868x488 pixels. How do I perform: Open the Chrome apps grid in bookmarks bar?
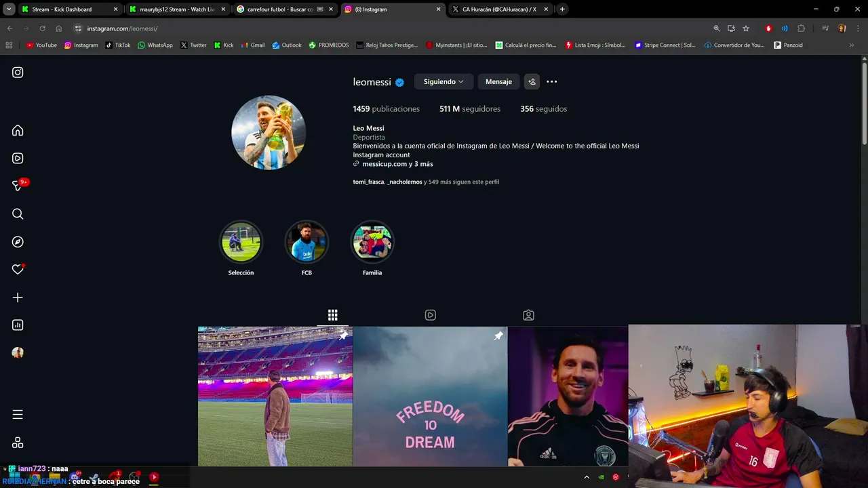9,45
